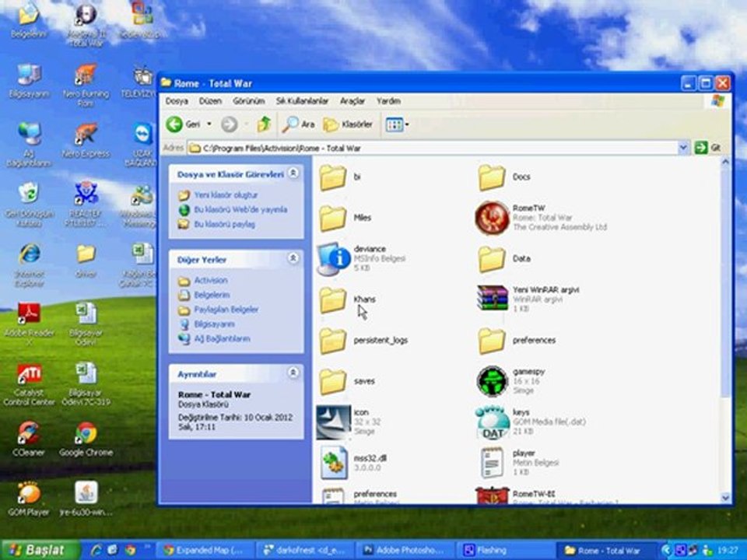The height and width of the screenshot is (560, 747).
Task: Select the mss32.dll file icon
Action: tap(334, 462)
